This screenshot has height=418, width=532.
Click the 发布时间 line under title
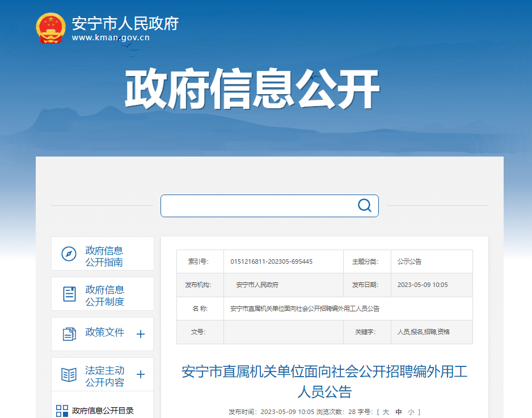tap(272, 412)
